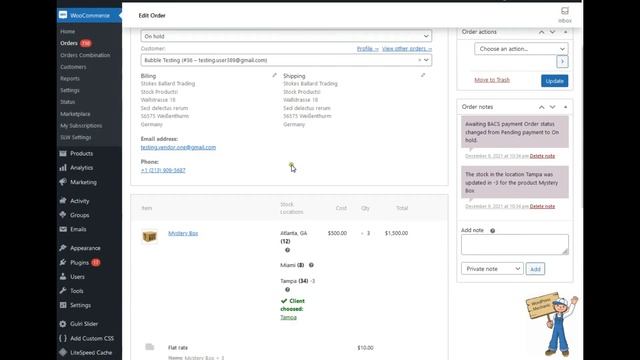Collapse the Order notes panel
Image resolution: width=640 pixels, height=360 pixels.
(x=565, y=107)
